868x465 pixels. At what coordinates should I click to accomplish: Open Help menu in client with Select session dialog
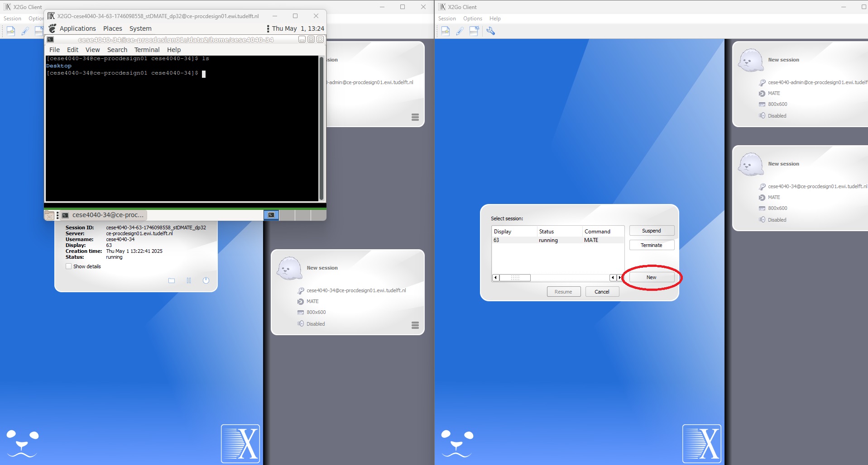[495, 19]
